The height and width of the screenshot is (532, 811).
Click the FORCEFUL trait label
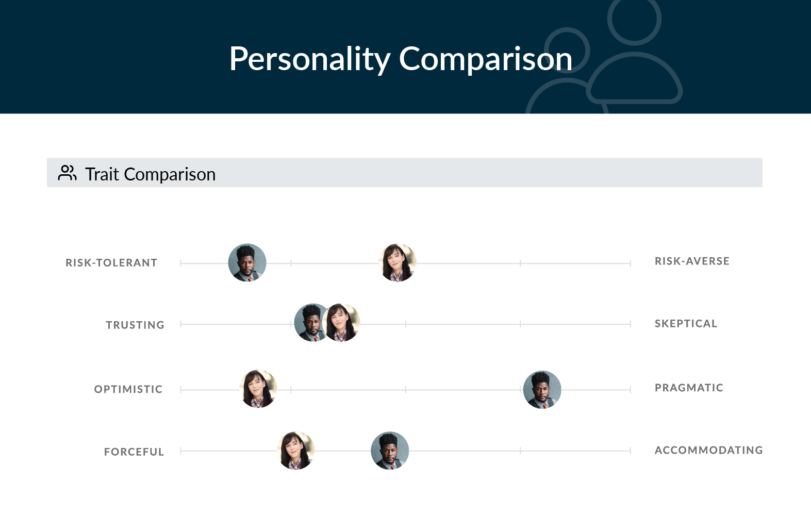tap(134, 452)
